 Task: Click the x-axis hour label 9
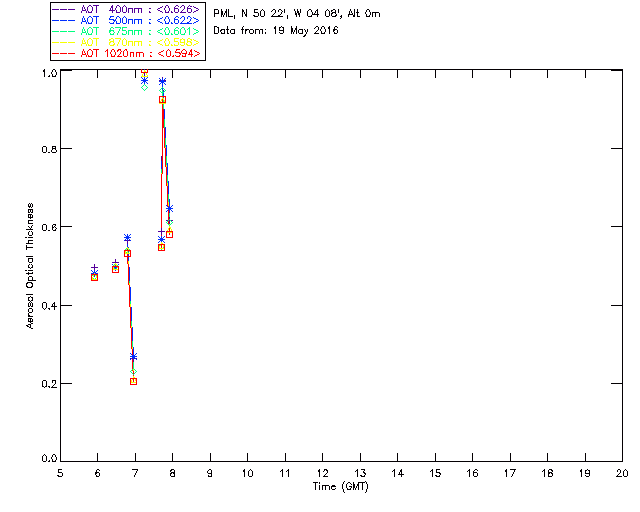tap(210, 473)
